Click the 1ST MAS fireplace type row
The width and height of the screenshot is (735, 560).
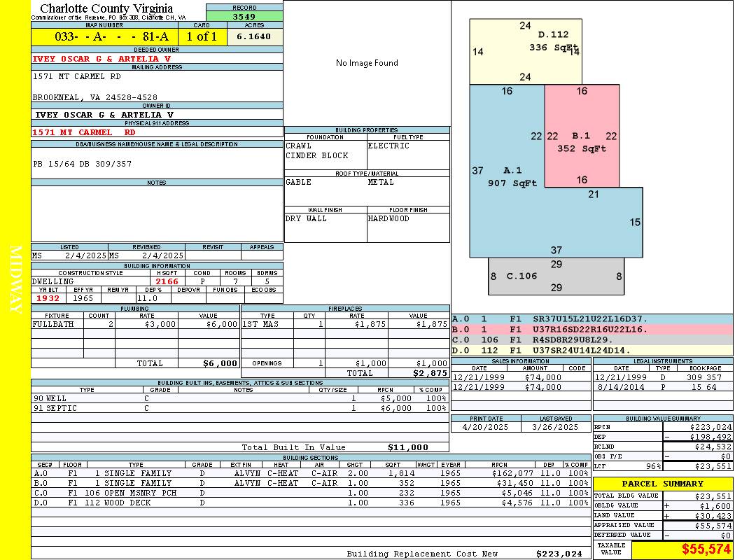point(345,324)
